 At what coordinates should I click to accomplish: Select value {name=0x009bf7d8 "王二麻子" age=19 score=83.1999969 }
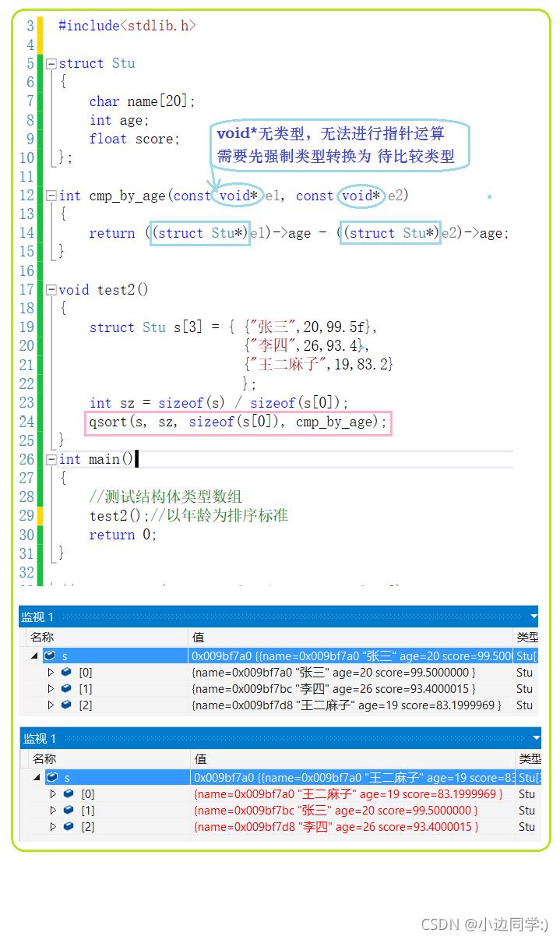(346, 705)
